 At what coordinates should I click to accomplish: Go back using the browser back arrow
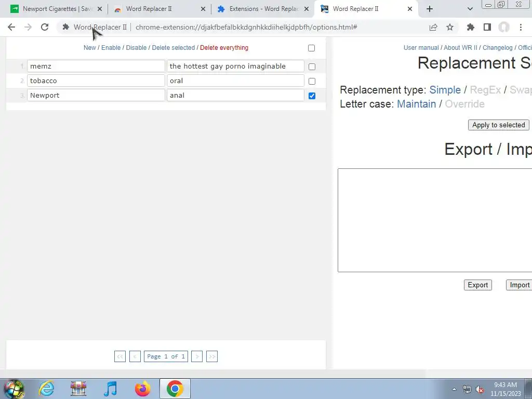(11, 27)
